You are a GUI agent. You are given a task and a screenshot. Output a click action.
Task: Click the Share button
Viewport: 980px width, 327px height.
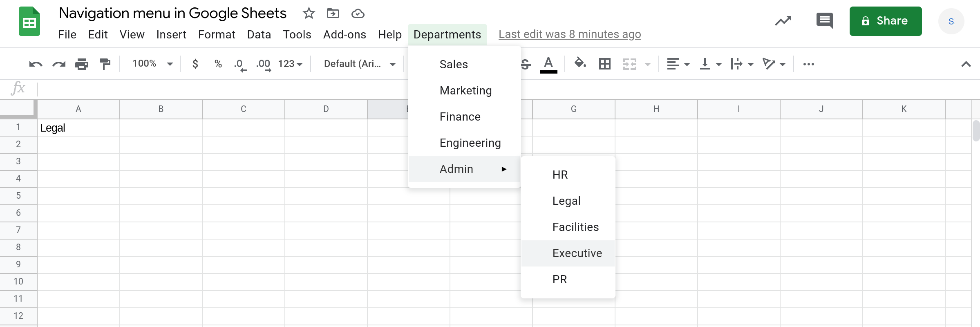(886, 21)
